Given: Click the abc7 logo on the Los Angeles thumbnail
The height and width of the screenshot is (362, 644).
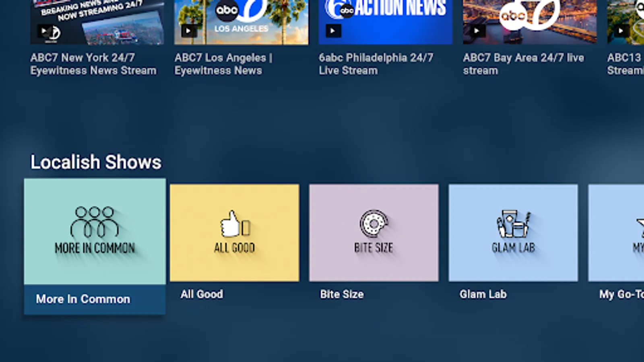Looking at the screenshot, I should click(241, 11).
